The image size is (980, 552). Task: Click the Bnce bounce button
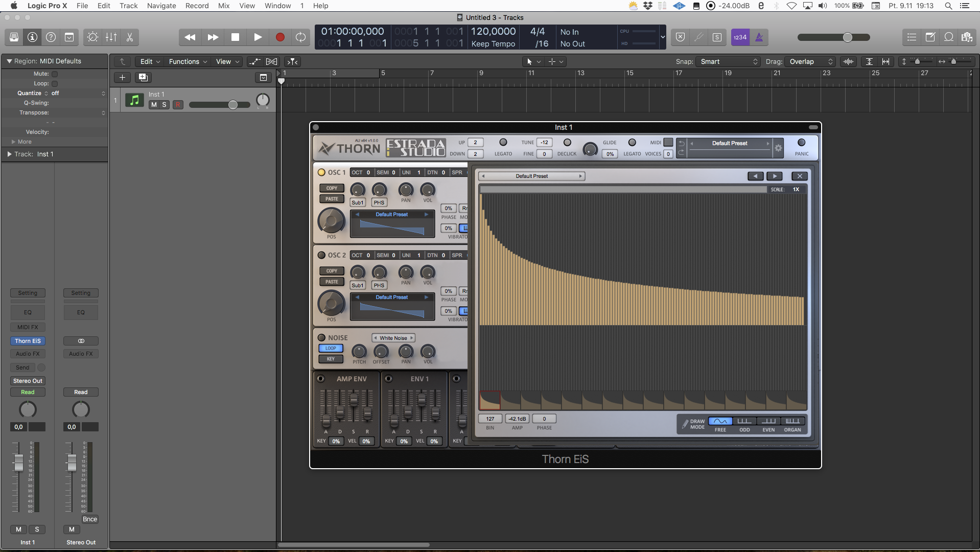pos(90,520)
